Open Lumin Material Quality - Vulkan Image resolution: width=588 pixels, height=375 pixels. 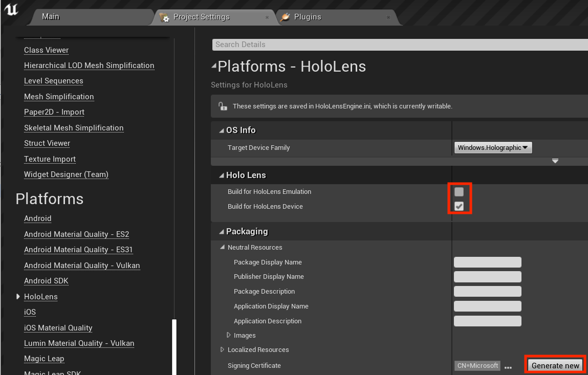click(79, 343)
